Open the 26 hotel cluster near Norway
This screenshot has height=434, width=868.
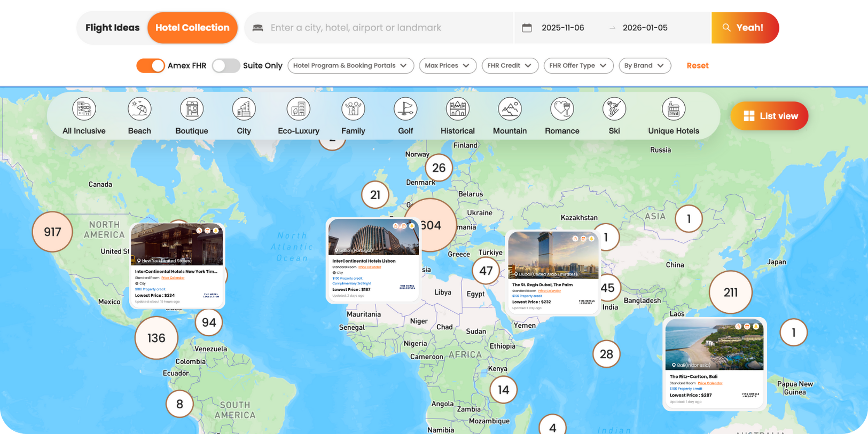439,168
